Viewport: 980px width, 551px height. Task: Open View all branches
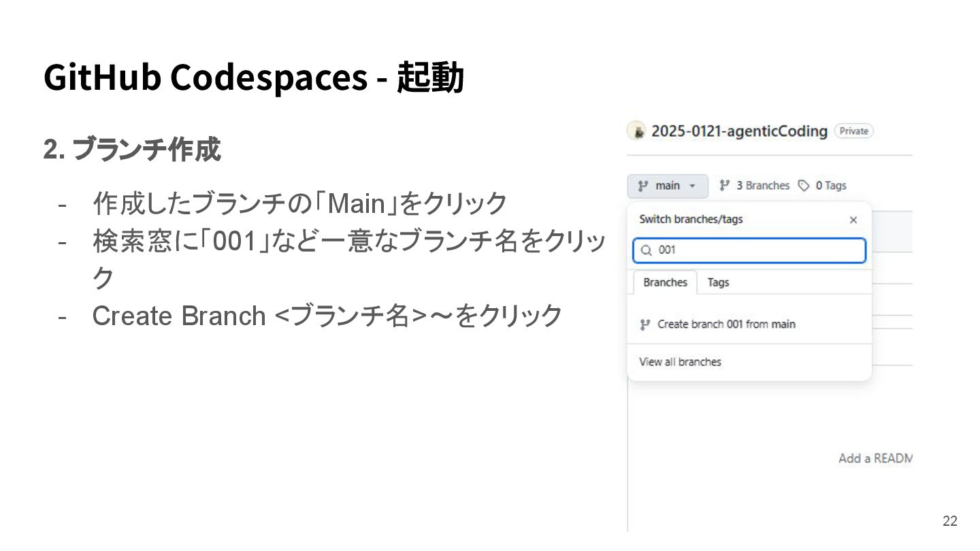tap(680, 362)
